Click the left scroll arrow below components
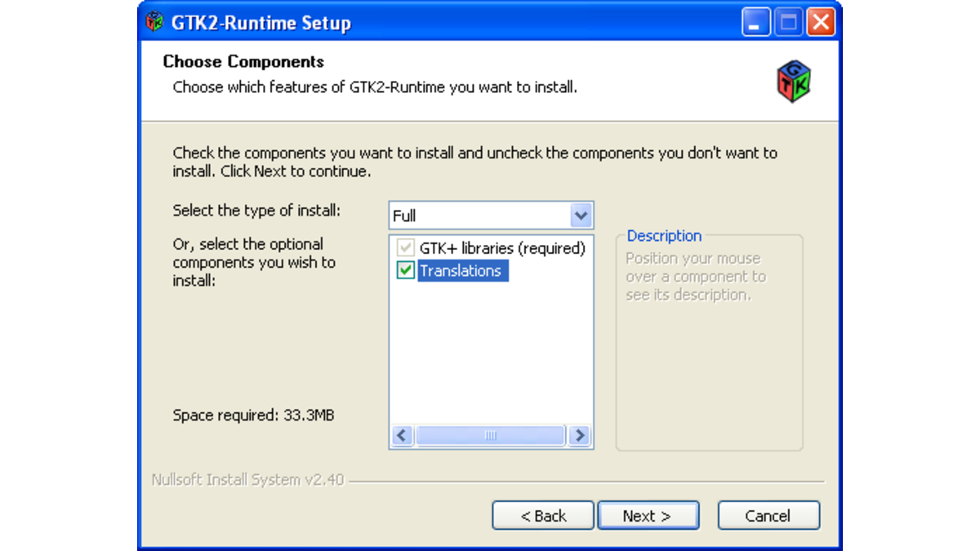 [x=402, y=435]
